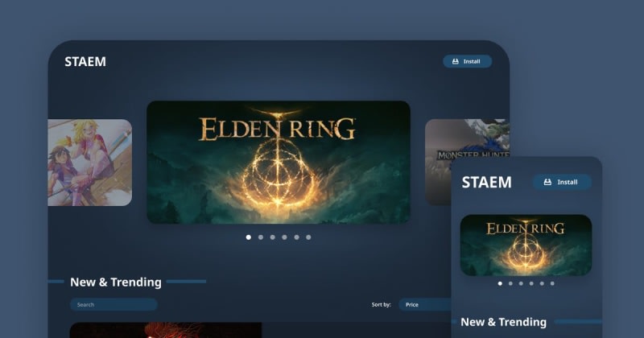Screen dimensions: 644x338
Task: Open the red game card below search
Action: click(166, 330)
